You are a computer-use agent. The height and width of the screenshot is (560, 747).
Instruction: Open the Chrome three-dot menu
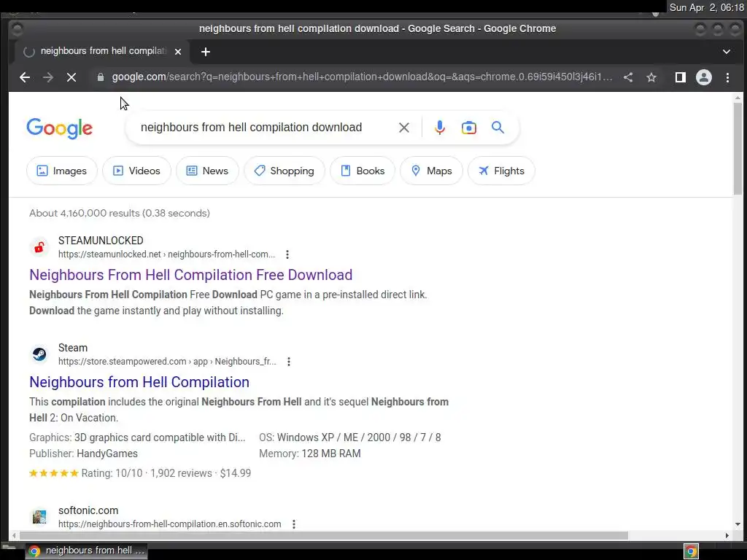[x=727, y=77]
